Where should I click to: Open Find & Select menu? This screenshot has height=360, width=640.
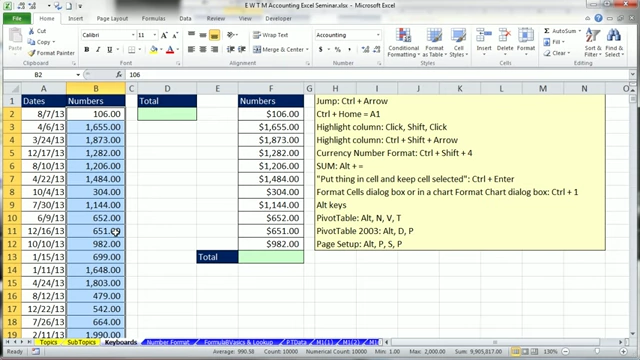click(614, 43)
